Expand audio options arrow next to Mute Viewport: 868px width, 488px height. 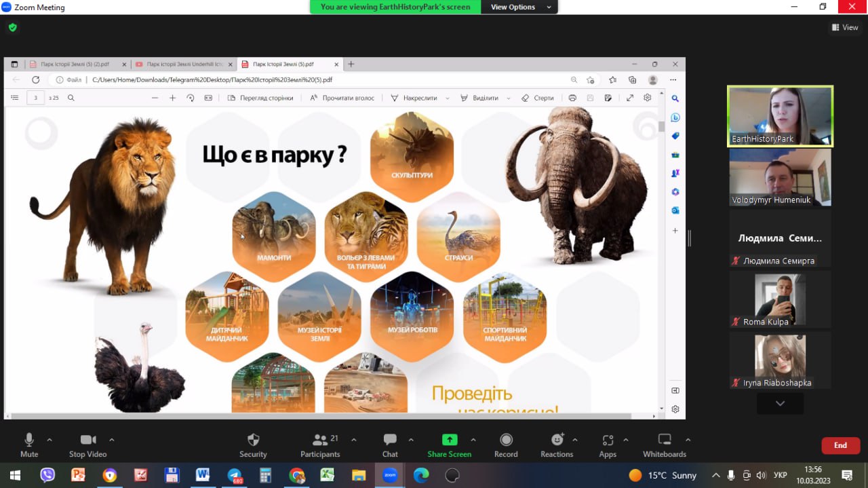(50, 439)
